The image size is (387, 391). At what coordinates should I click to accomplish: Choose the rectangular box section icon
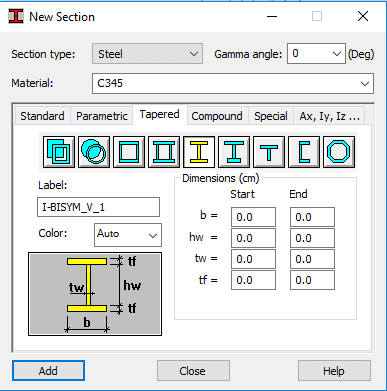(x=129, y=152)
